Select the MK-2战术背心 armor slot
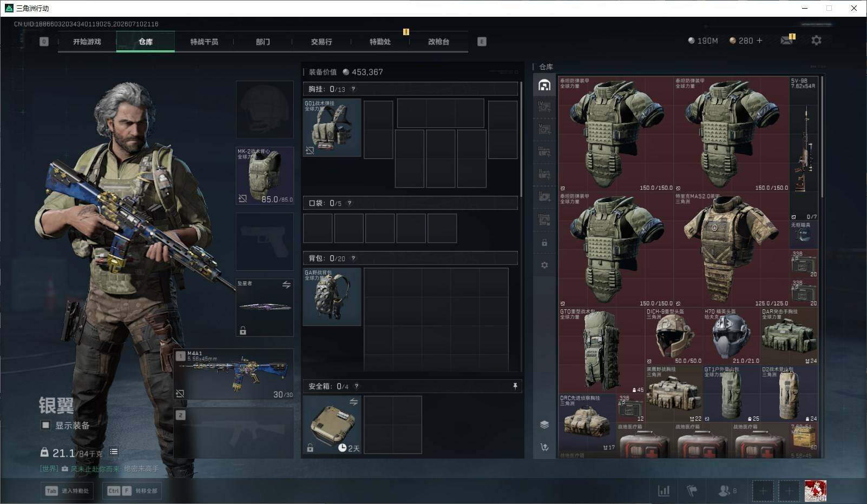This screenshot has width=867, height=504. click(x=265, y=176)
